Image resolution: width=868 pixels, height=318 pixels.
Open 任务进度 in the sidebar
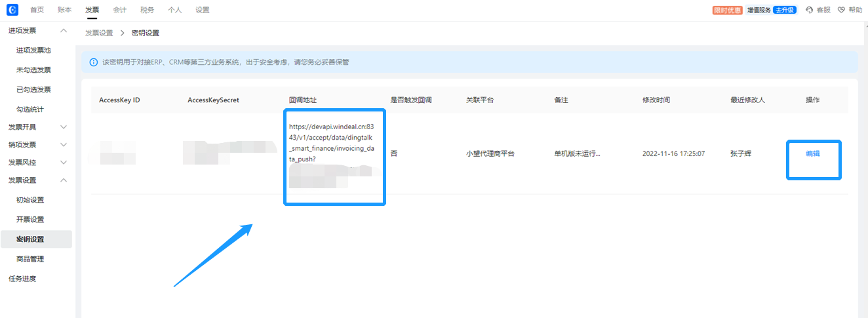(22, 279)
